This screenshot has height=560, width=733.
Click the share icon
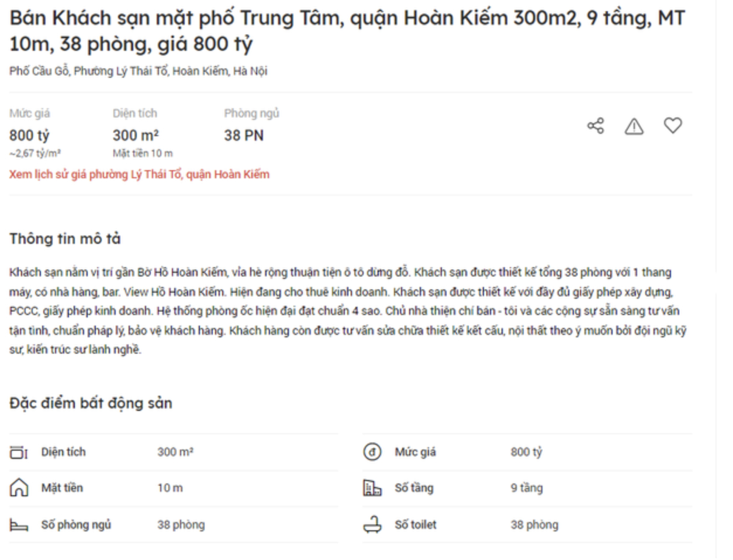point(596,126)
